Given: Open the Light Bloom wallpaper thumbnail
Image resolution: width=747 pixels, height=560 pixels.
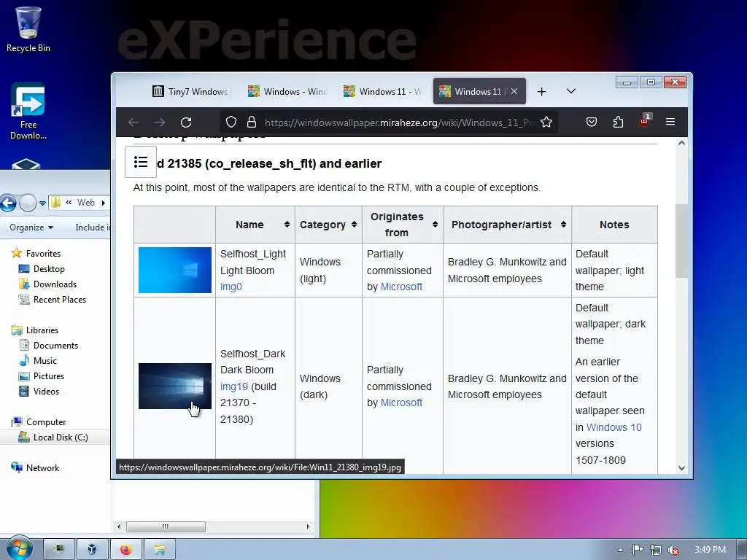Looking at the screenshot, I should pos(175,270).
